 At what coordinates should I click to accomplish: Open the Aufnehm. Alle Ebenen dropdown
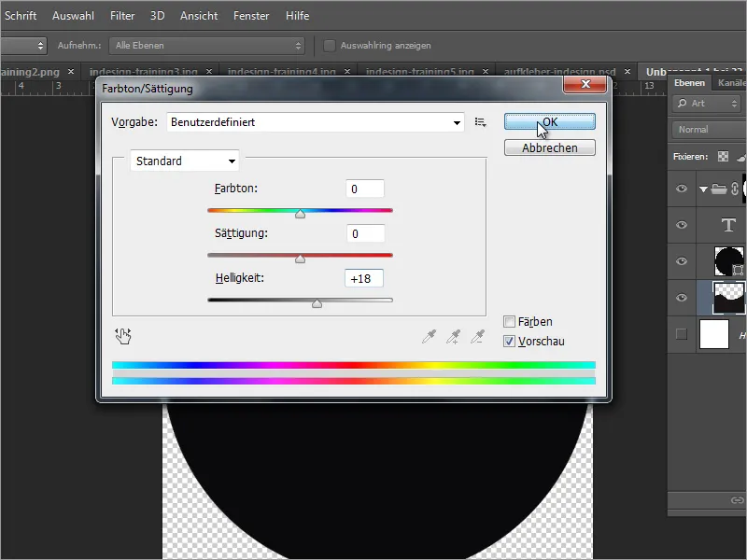point(206,46)
